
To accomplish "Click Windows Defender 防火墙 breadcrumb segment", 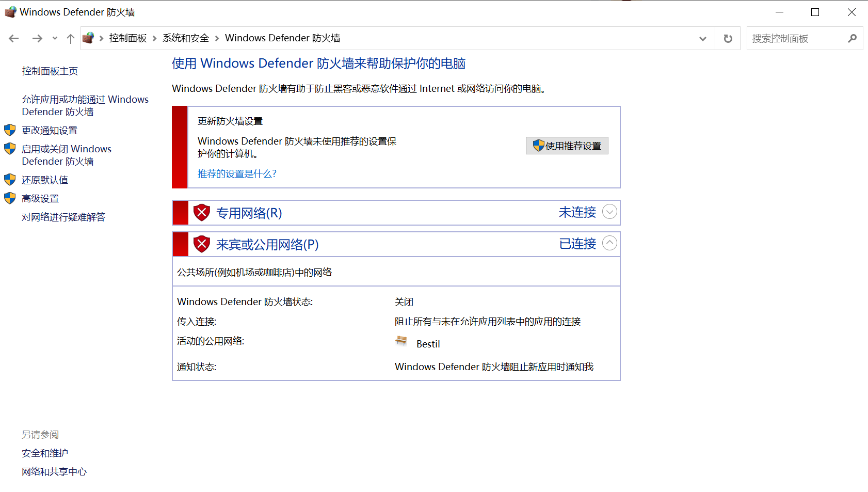I will [283, 38].
